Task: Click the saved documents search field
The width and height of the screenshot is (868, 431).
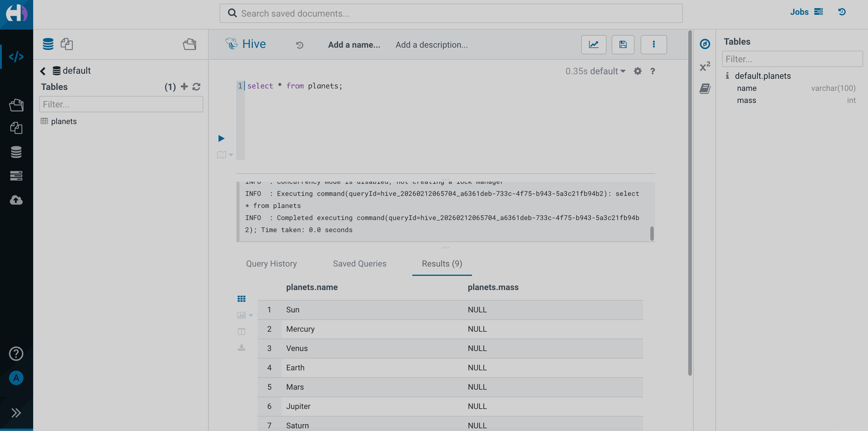Action: pyautogui.click(x=451, y=13)
